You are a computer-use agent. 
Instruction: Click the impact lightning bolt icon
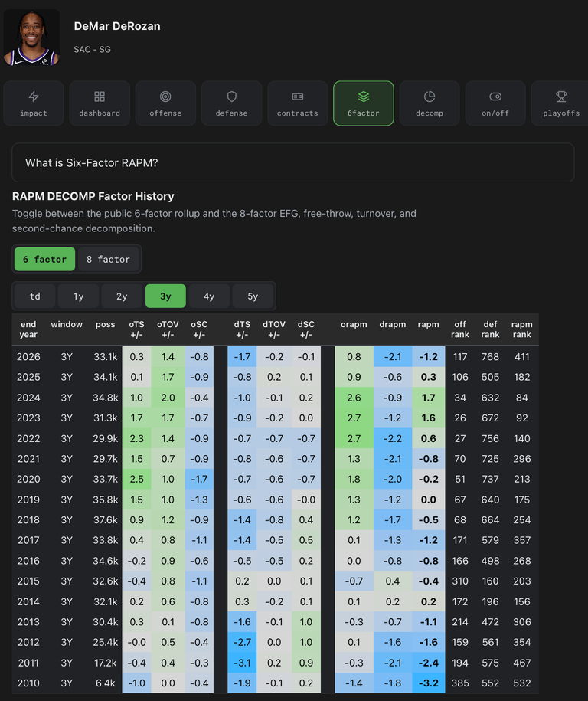point(34,97)
